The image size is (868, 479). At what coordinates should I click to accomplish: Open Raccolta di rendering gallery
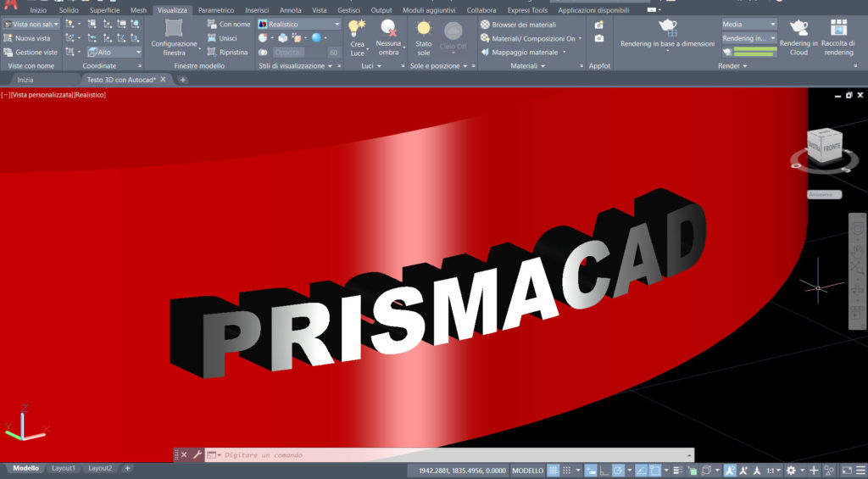838,27
